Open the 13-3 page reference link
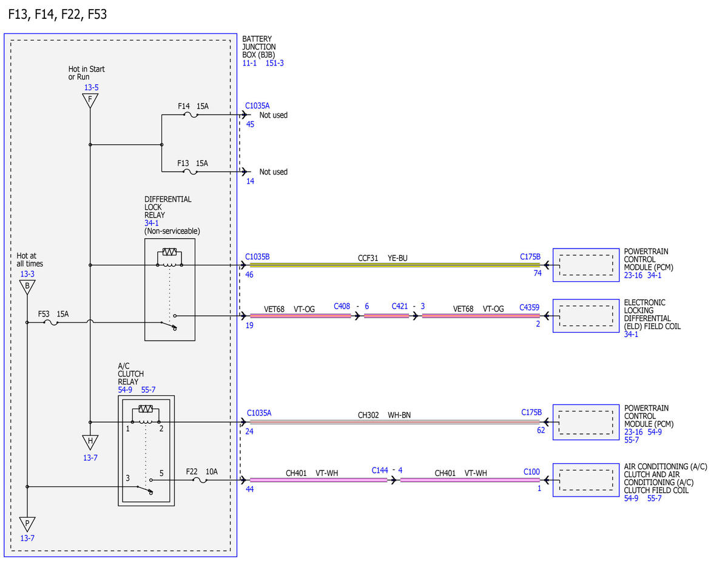The height and width of the screenshot is (562, 728). [x=27, y=275]
